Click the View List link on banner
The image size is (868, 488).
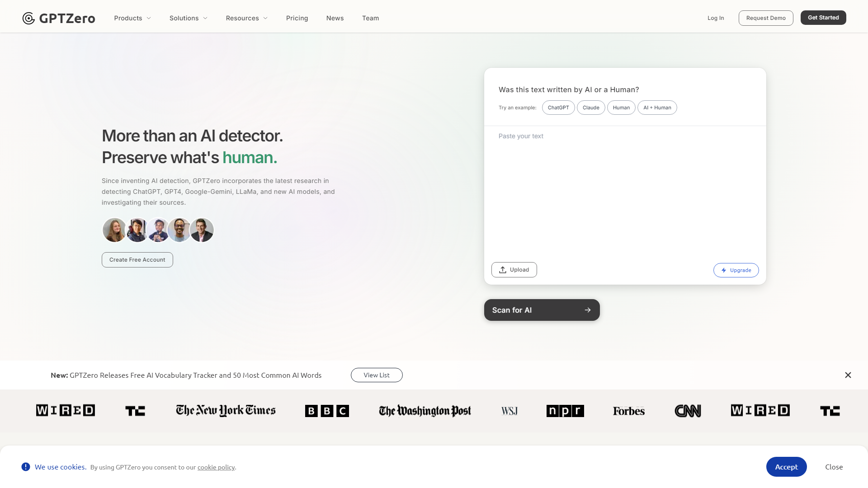click(377, 375)
